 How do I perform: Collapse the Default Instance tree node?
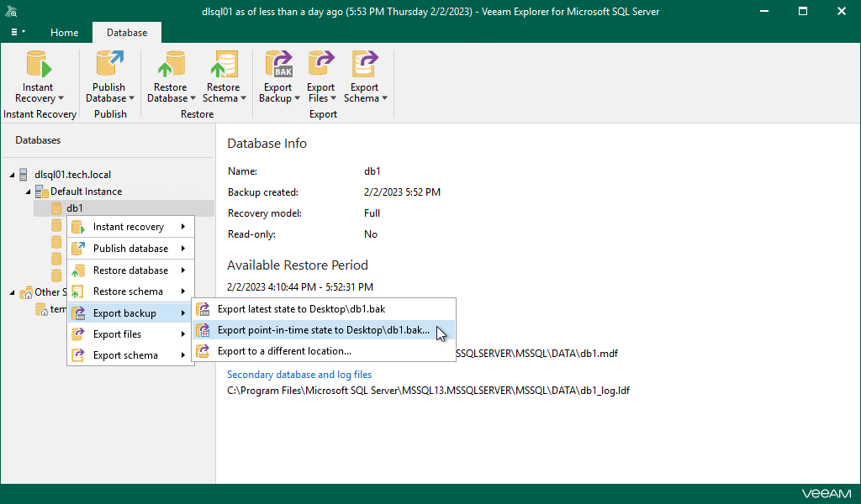[x=28, y=192]
